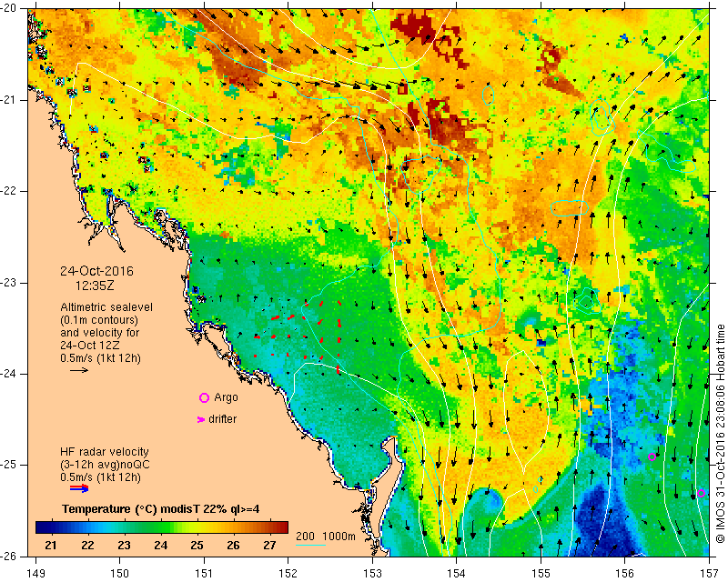Click the Argo float marker near 156.9E
The height and width of the screenshot is (582, 728).
point(701,494)
